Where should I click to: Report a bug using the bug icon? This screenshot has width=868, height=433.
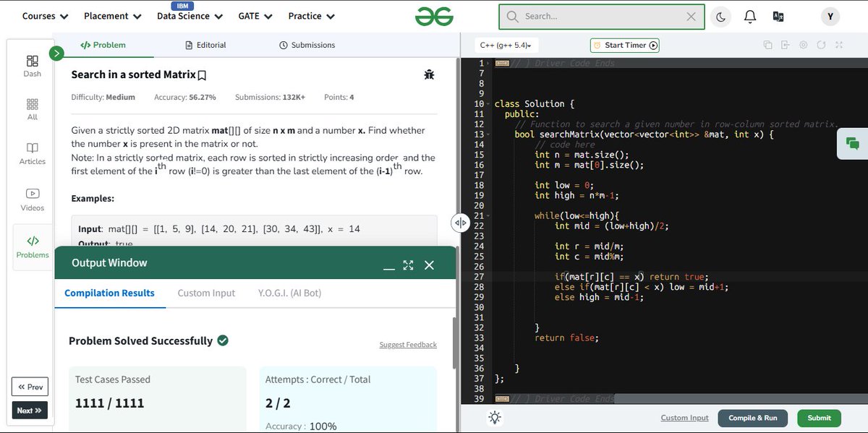click(x=430, y=74)
